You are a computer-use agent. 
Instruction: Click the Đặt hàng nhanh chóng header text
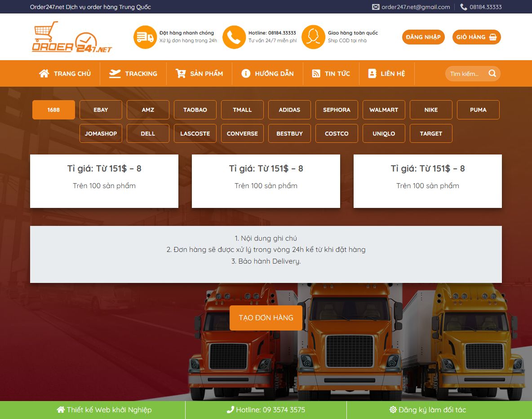pyautogui.click(x=186, y=33)
